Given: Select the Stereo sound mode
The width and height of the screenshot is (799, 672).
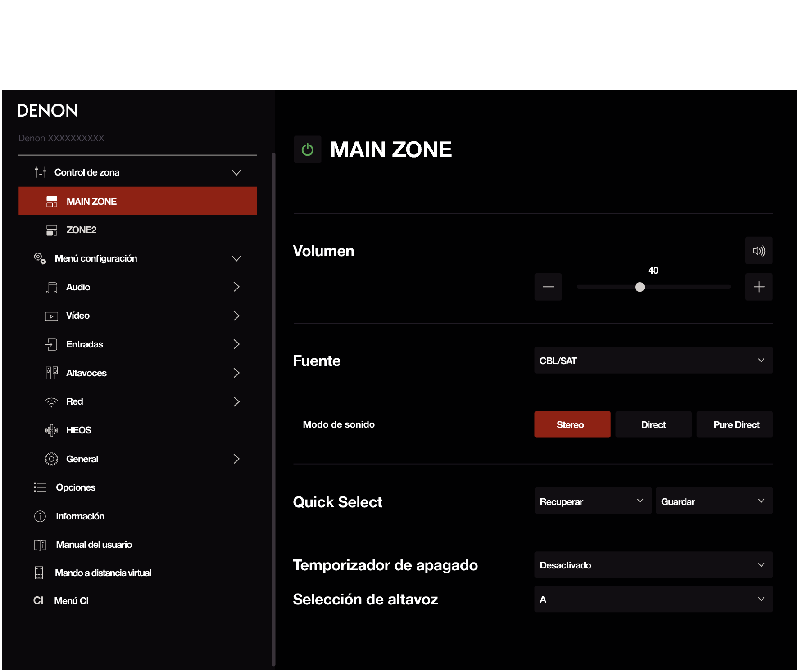Looking at the screenshot, I should click(572, 424).
